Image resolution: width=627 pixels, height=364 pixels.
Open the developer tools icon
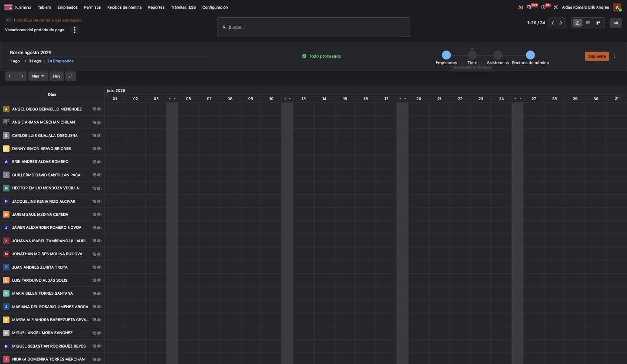coord(555,7)
